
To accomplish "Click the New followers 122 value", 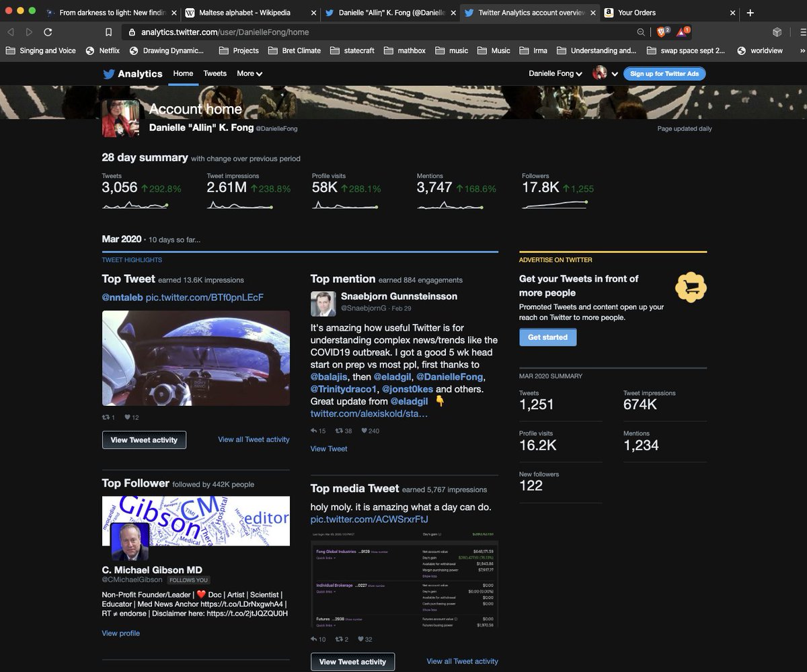I will [531, 485].
